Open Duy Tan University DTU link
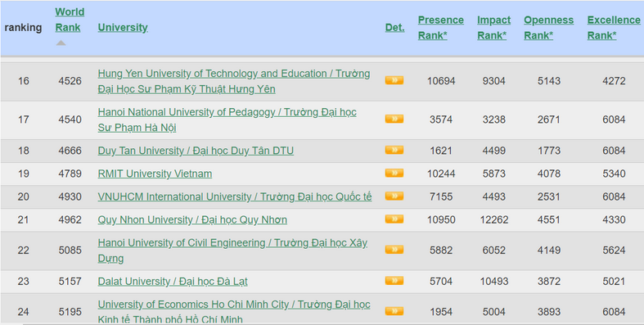644x325 pixels. coord(196,151)
